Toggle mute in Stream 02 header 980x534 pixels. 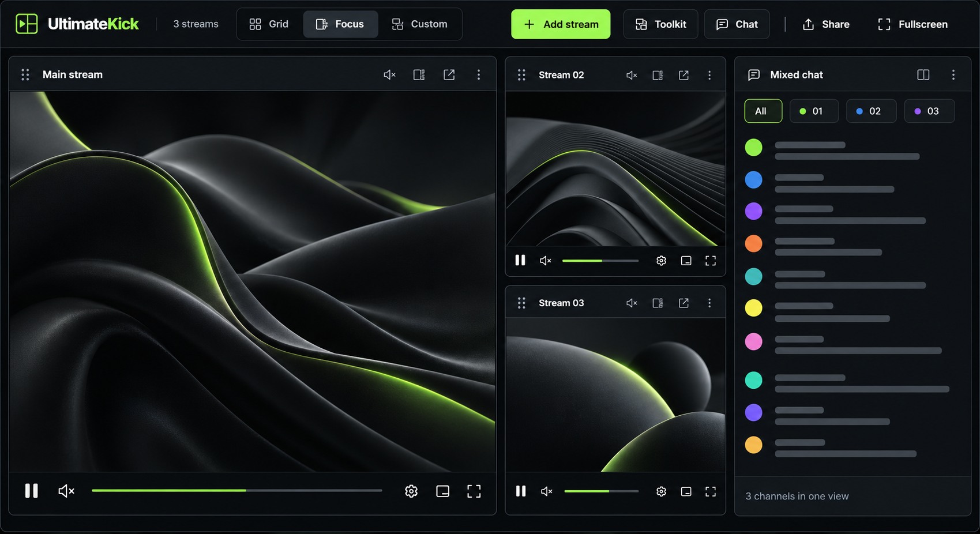(x=632, y=75)
